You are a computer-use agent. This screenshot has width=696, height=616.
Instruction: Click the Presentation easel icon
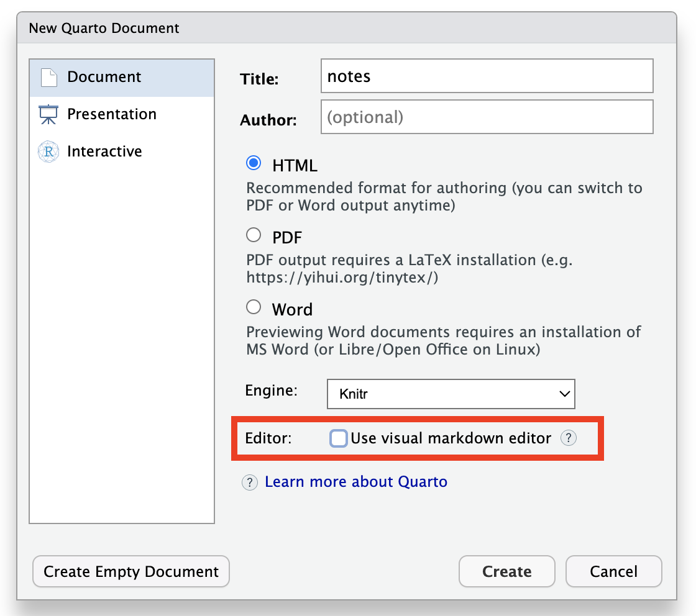coord(48,115)
